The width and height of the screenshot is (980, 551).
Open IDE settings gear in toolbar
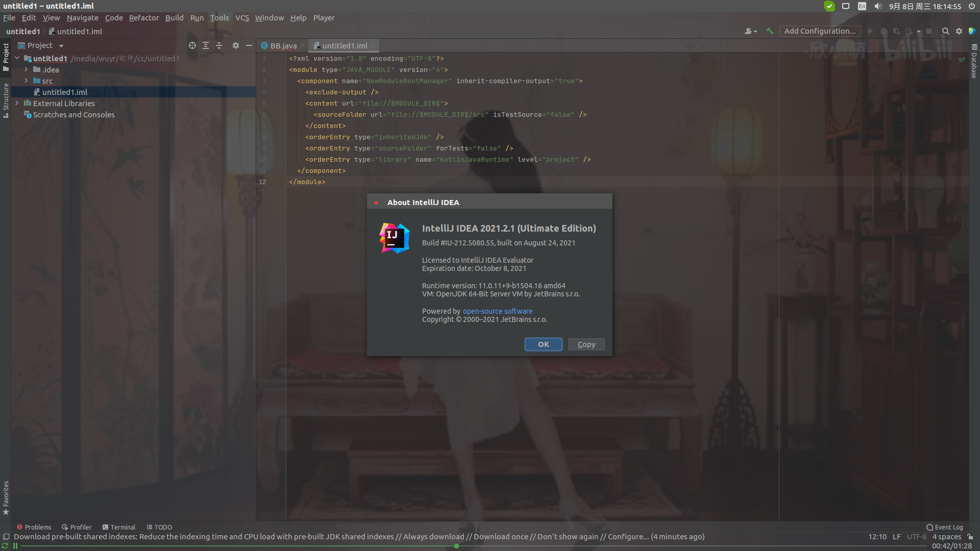(959, 31)
